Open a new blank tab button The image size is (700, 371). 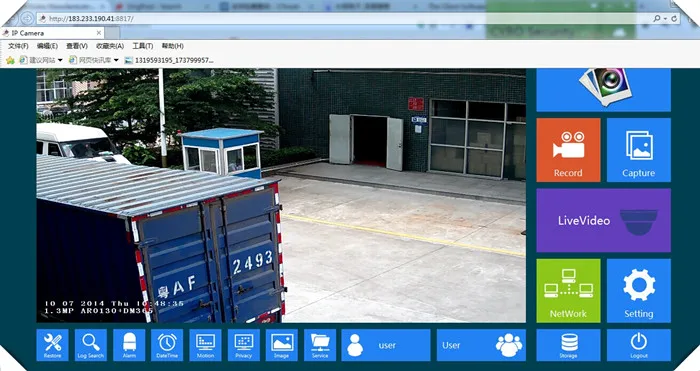click(x=112, y=33)
